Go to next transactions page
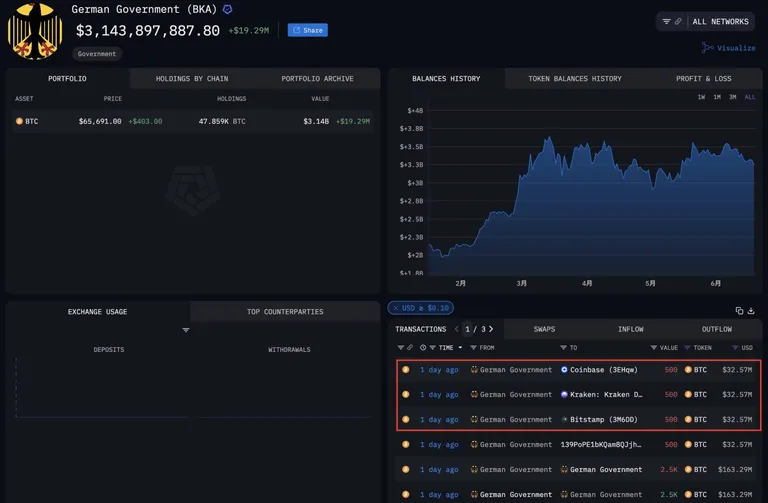The width and height of the screenshot is (768, 503). click(x=491, y=329)
